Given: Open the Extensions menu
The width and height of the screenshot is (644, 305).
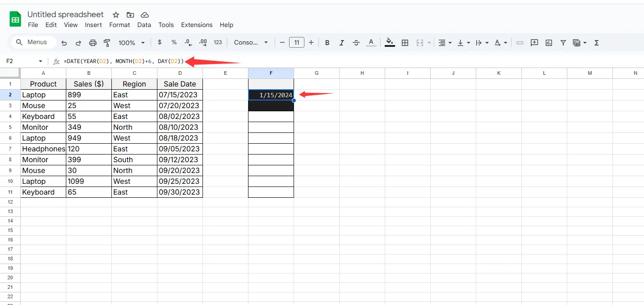Looking at the screenshot, I should click(197, 25).
